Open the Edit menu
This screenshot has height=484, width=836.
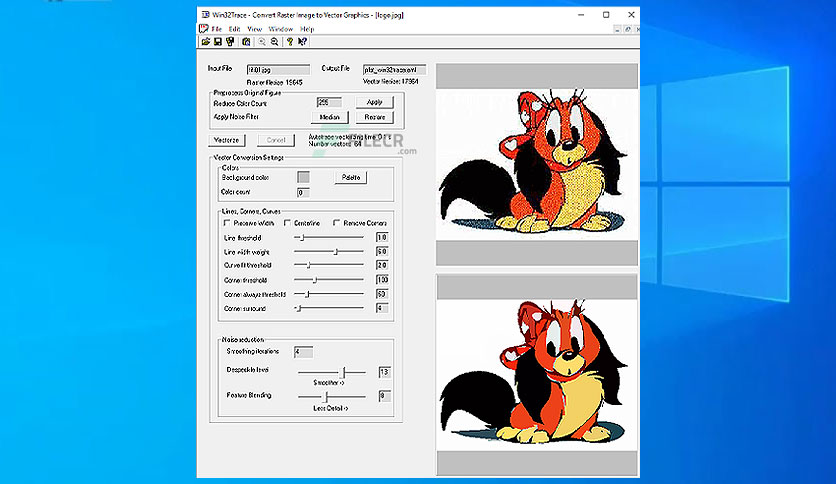pos(235,29)
